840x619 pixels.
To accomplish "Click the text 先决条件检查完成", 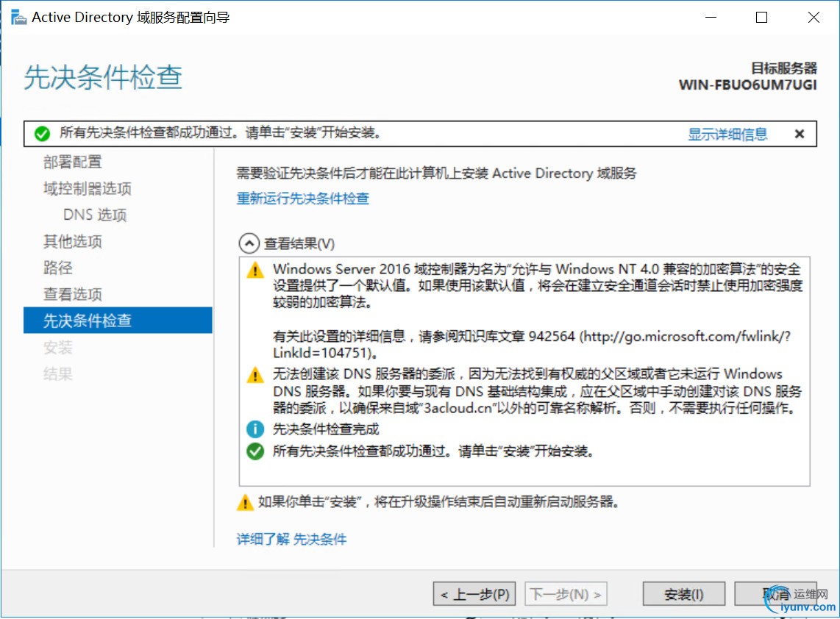I will [326, 429].
